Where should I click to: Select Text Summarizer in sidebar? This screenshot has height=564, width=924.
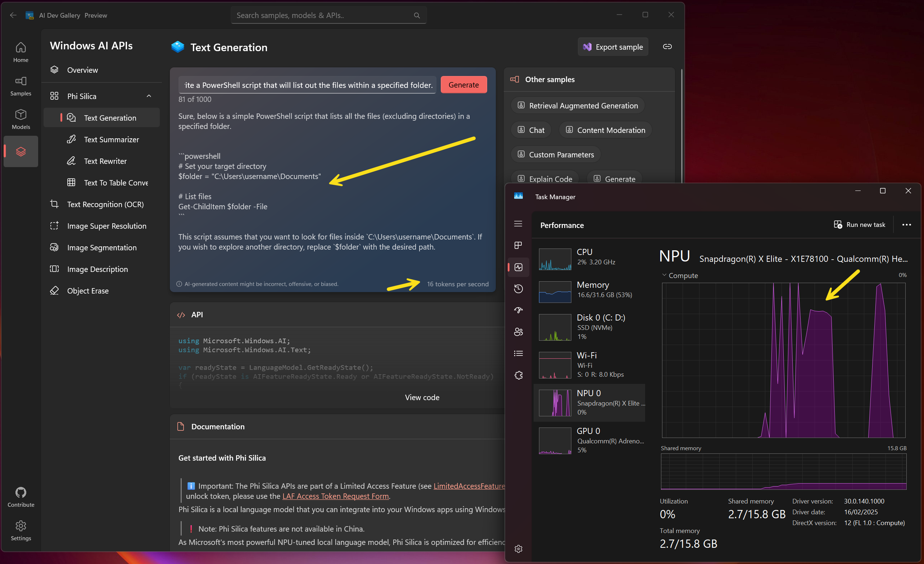(111, 140)
